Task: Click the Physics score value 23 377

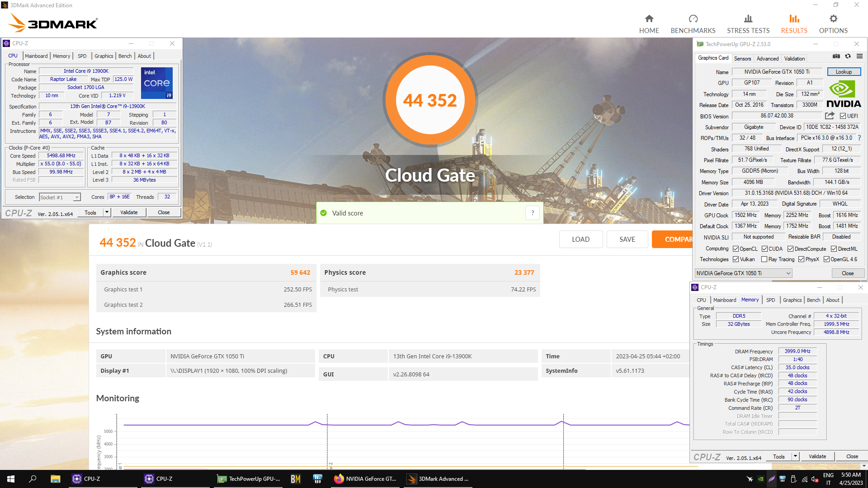Action: coord(524,272)
